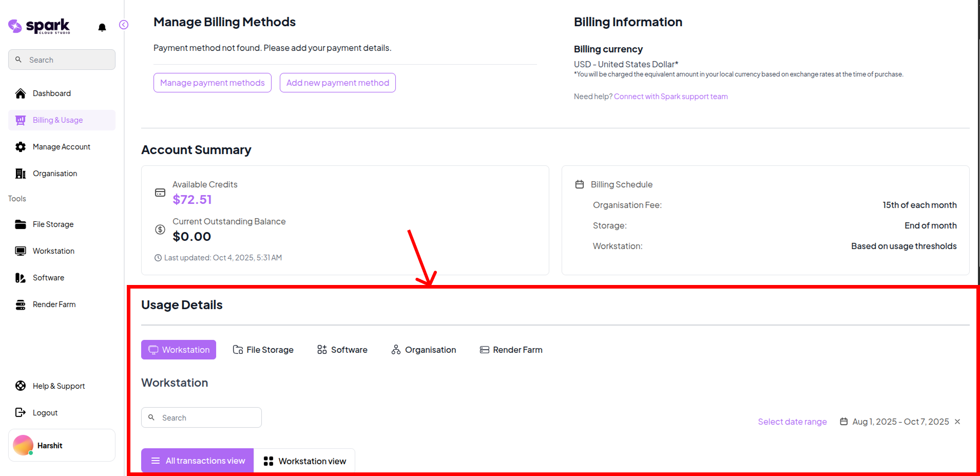Select the File Storage usage tab

coord(263,350)
